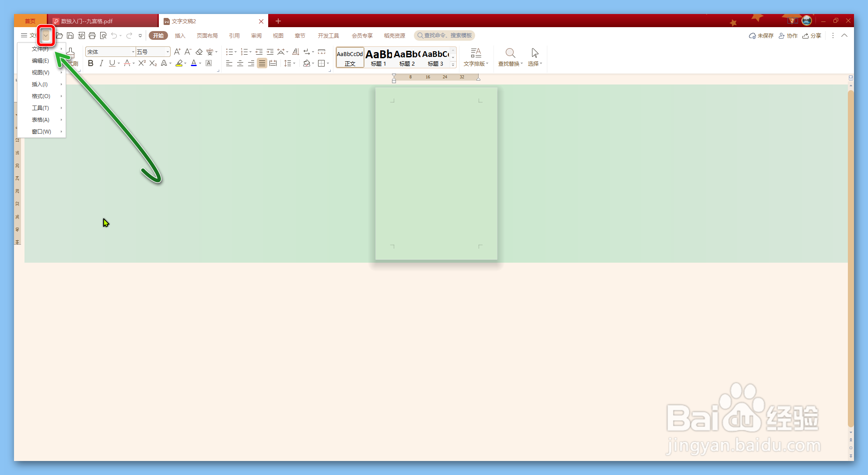Increase paragraph indent
The image size is (868, 475).
pos(270,52)
